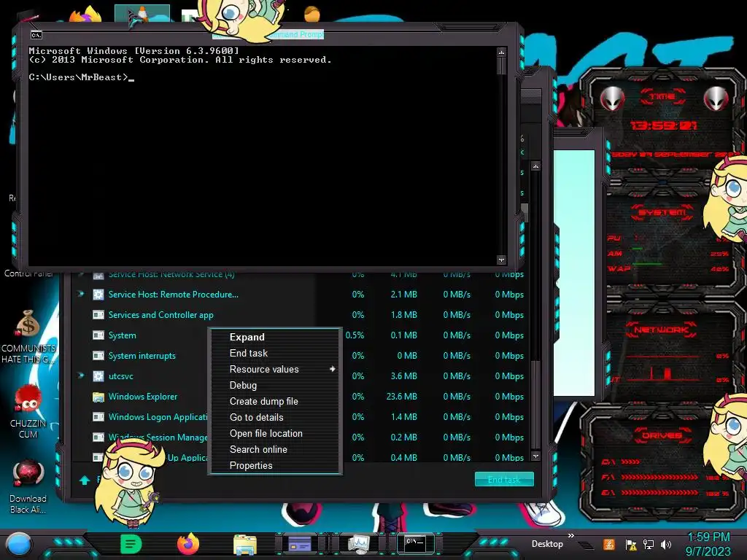Launch Firefox from the taskbar

[188, 544]
